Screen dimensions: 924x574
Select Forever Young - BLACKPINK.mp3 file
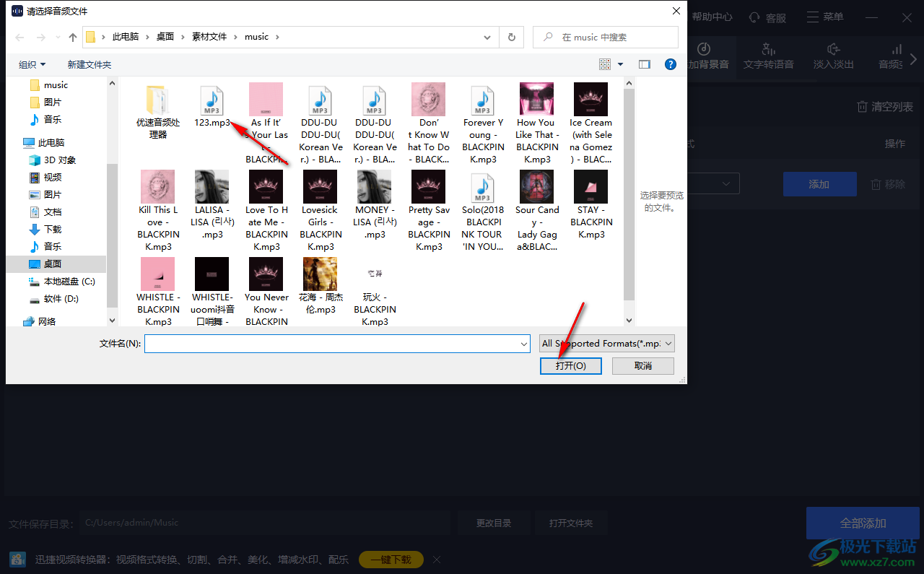tap(482, 123)
